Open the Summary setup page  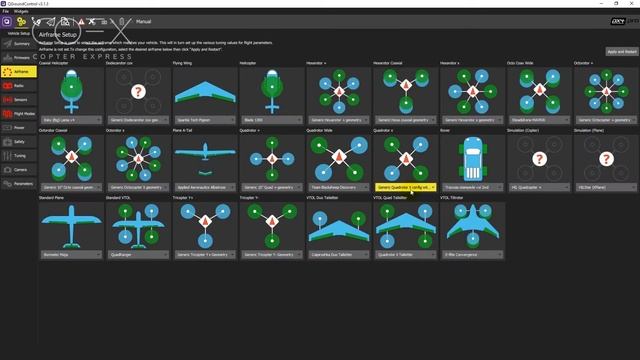click(x=19, y=44)
